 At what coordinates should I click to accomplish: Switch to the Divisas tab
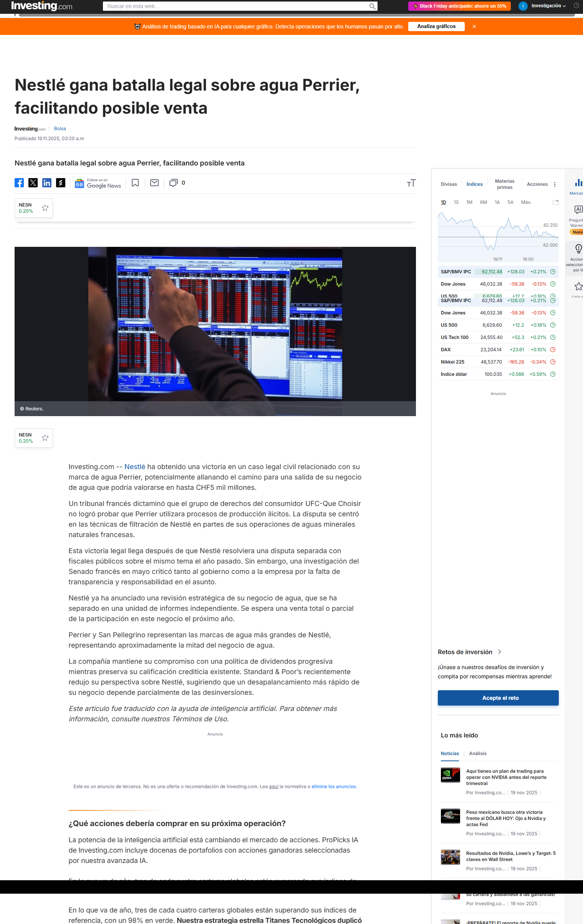pos(449,184)
